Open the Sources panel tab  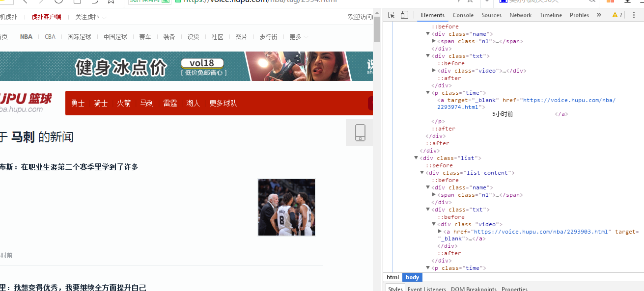pos(491,15)
